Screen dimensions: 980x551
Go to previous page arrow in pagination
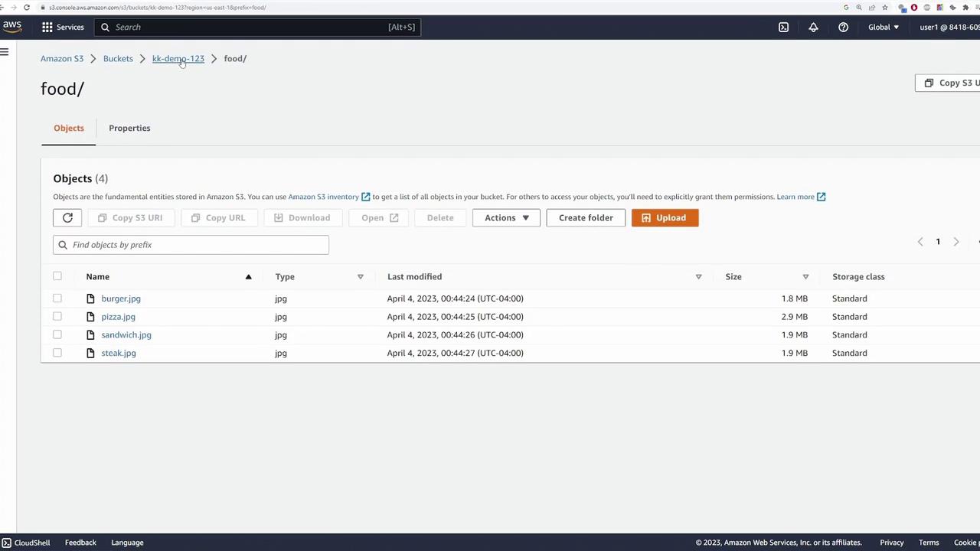tap(920, 242)
